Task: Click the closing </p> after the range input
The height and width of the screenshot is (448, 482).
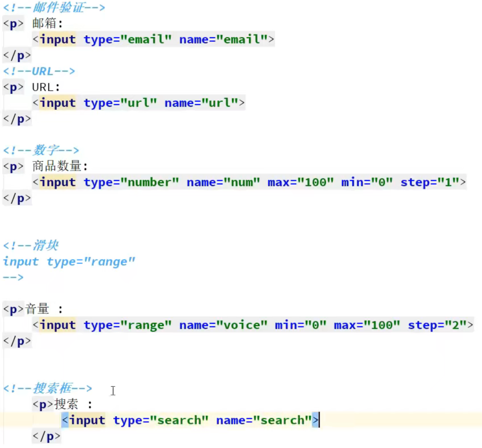Action: 17,341
